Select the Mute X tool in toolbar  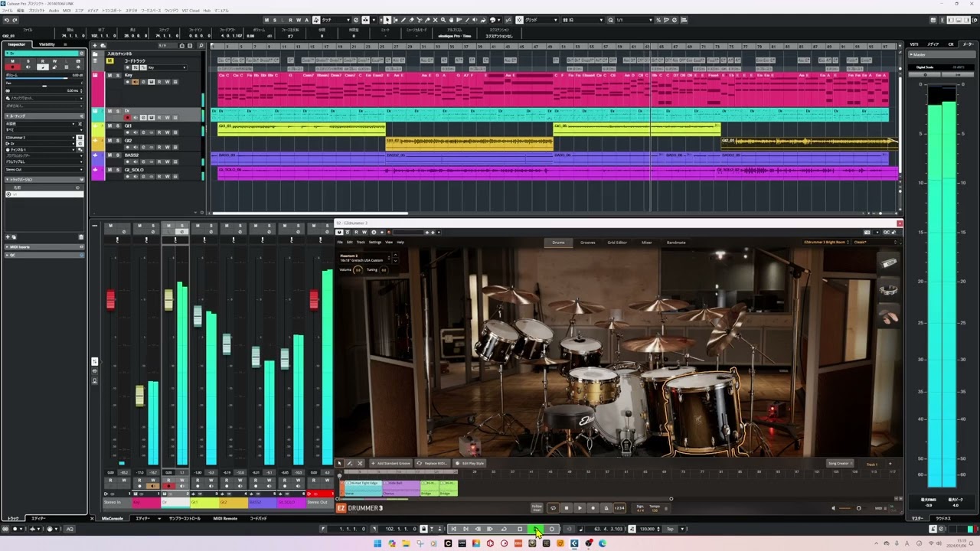tap(435, 20)
